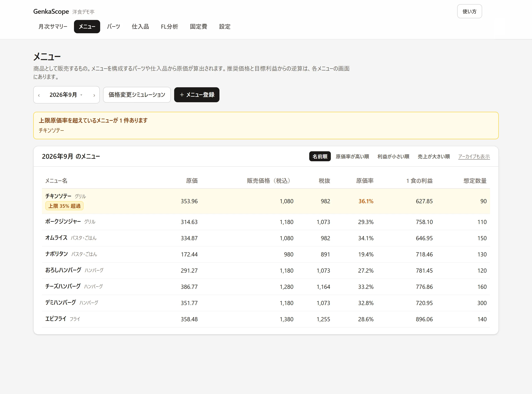The width and height of the screenshot is (532, 394).
Task: Go to previous month arrow
Action: click(39, 95)
